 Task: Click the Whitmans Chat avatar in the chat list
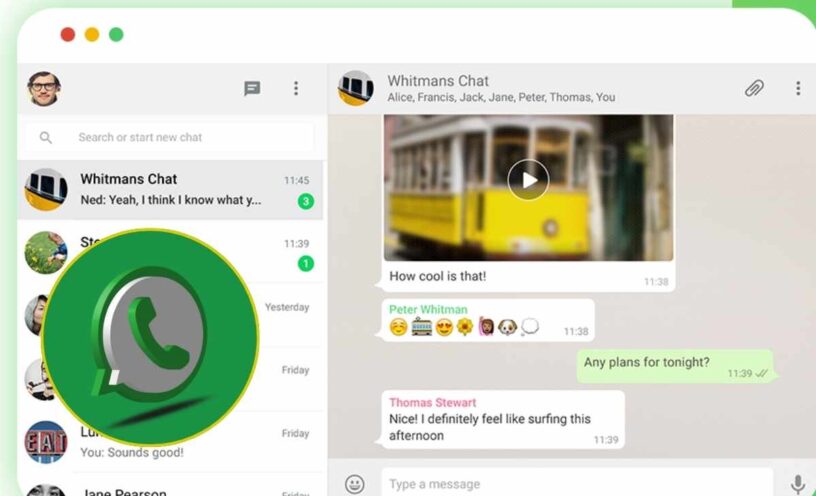46,189
